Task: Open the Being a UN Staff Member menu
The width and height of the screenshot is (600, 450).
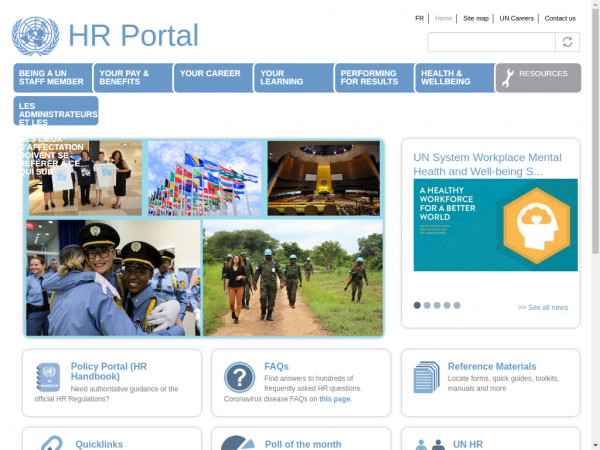Action: click(53, 78)
